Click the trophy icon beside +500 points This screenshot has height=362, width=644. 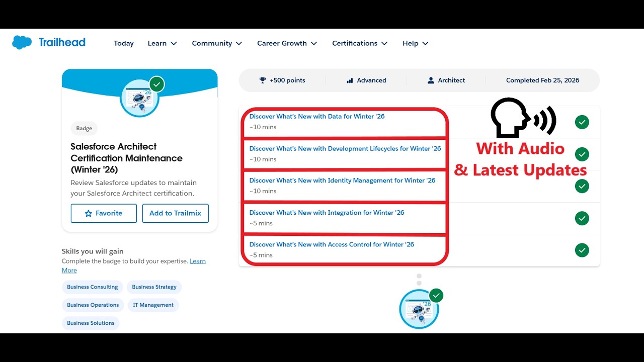pyautogui.click(x=263, y=80)
